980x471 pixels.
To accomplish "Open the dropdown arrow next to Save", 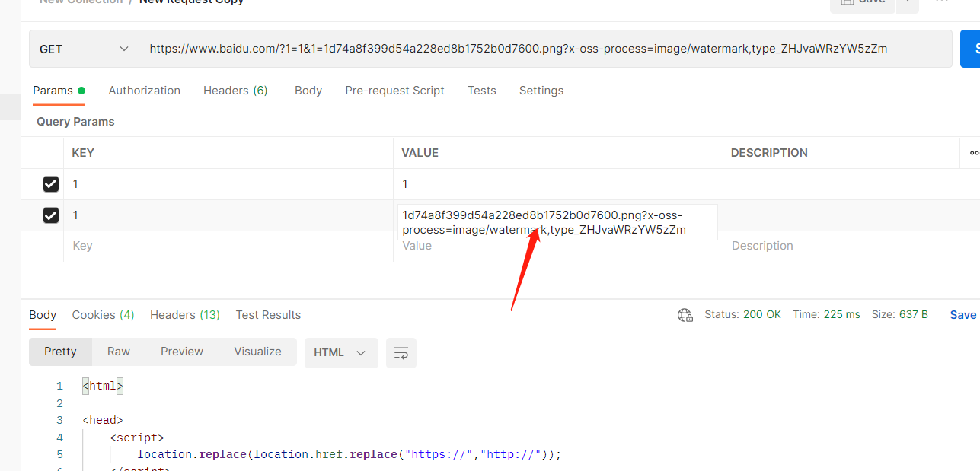I will pyautogui.click(x=908, y=5).
